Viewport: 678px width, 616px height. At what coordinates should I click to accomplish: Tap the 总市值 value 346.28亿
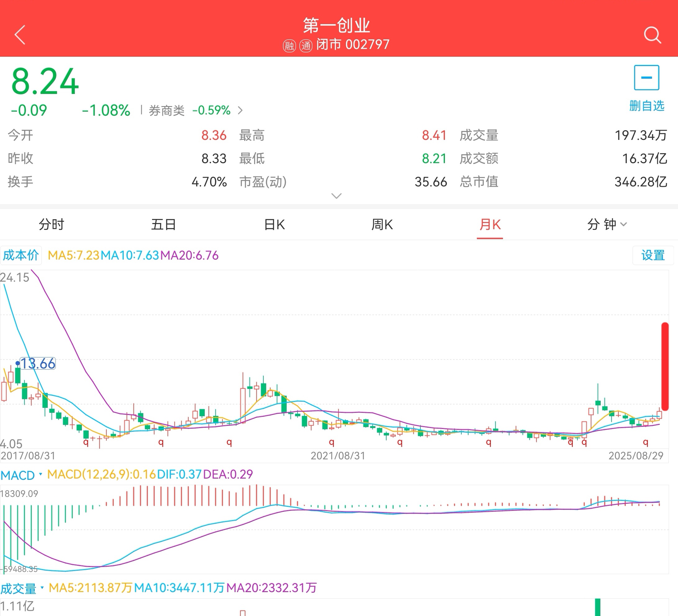click(641, 182)
